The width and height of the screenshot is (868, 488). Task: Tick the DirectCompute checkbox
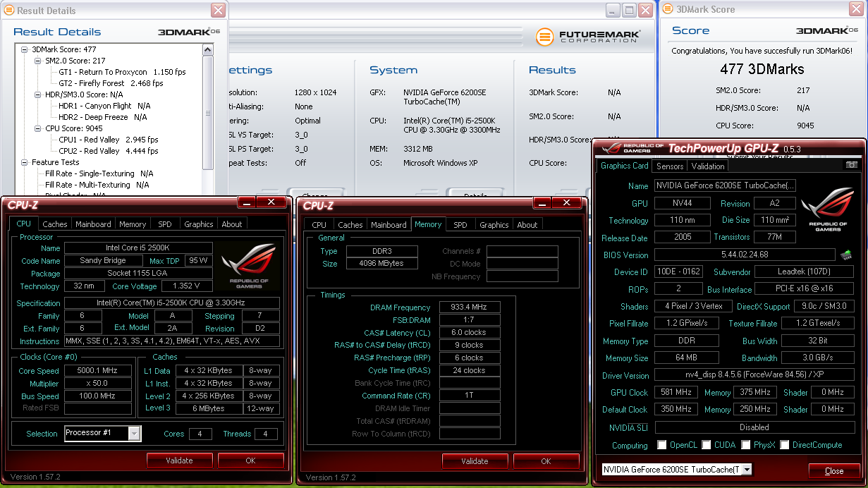[784, 445]
